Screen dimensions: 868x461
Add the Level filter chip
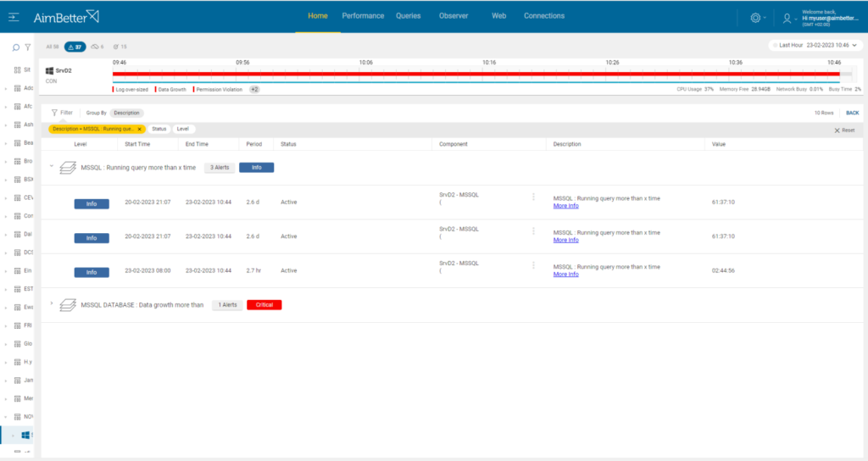[183, 129]
